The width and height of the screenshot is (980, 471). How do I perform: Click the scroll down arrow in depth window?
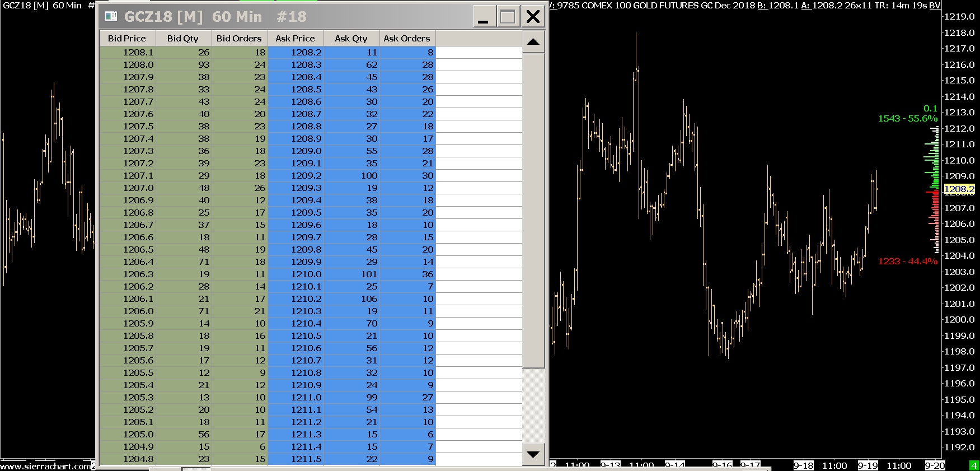[533, 454]
